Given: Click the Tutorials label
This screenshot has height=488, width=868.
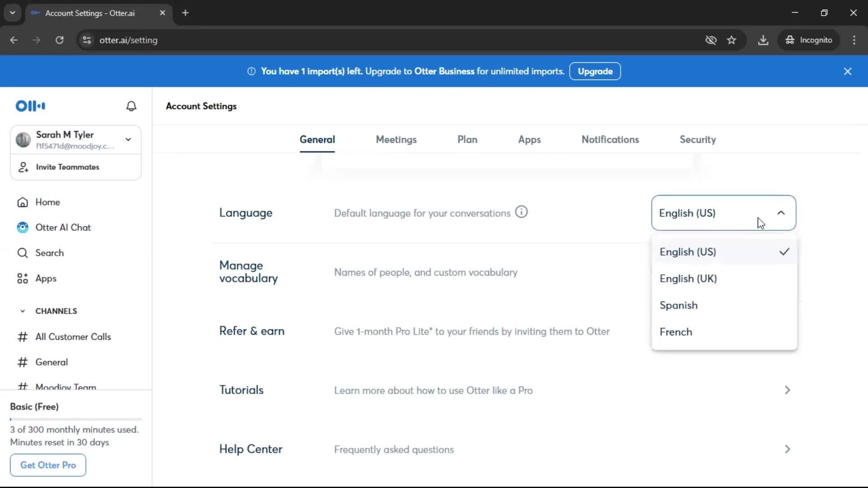Looking at the screenshot, I should [x=241, y=390].
